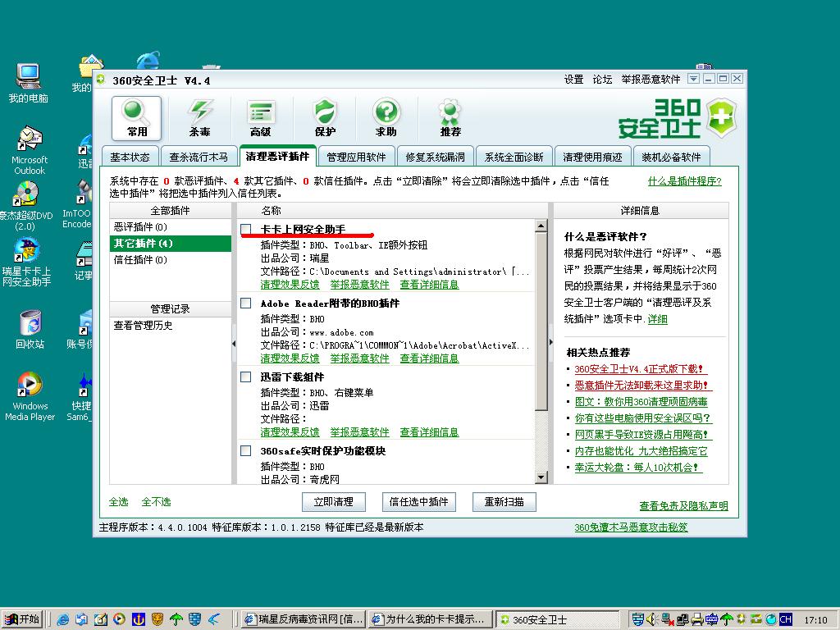Click the blue bird quick launch icon
Image resolution: width=840 pixels, height=630 pixels.
214,619
